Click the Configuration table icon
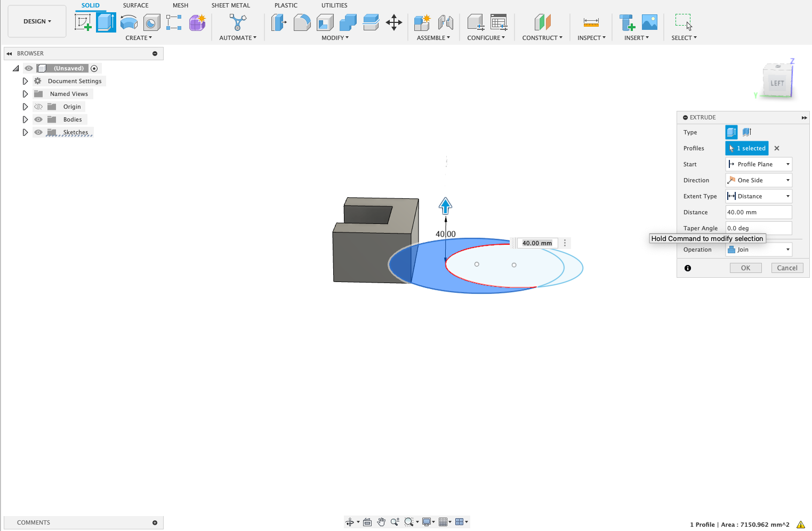The width and height of the screenshot is (812, 531). pos(499,22)
